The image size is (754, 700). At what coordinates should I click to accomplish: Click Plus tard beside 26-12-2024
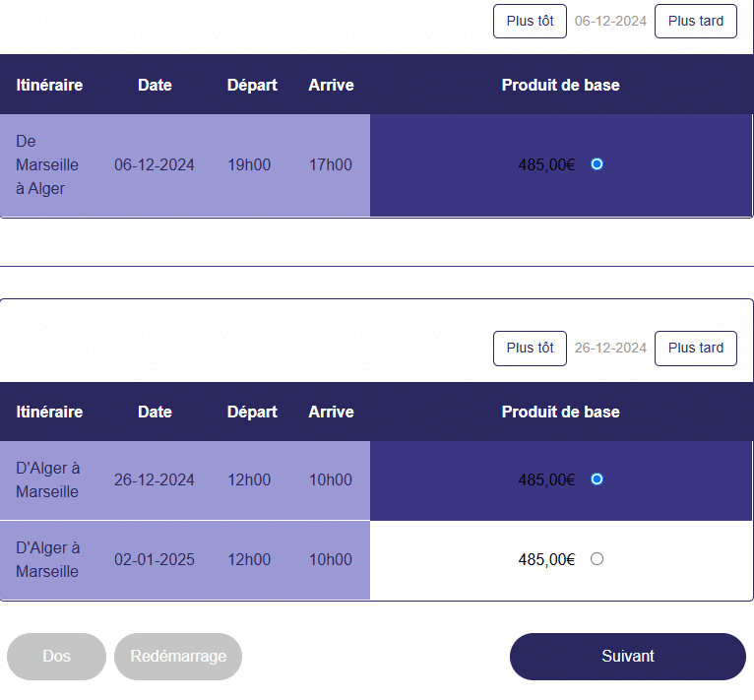pos(696,349)
